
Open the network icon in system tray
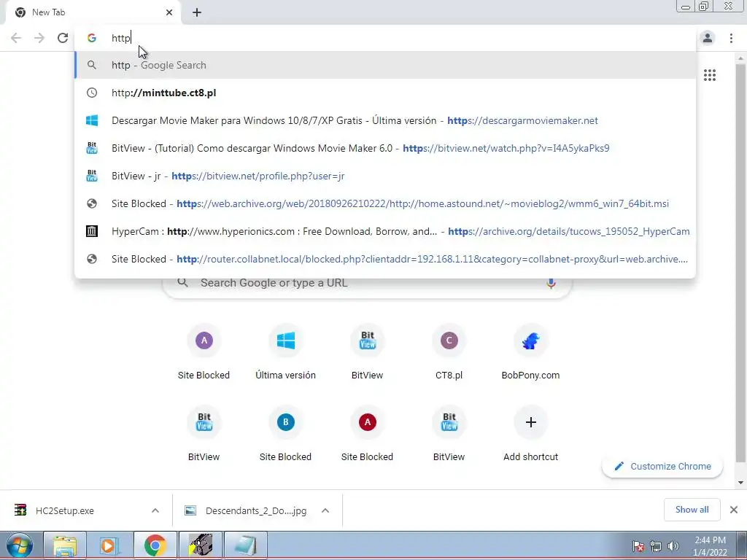(656, 546)
